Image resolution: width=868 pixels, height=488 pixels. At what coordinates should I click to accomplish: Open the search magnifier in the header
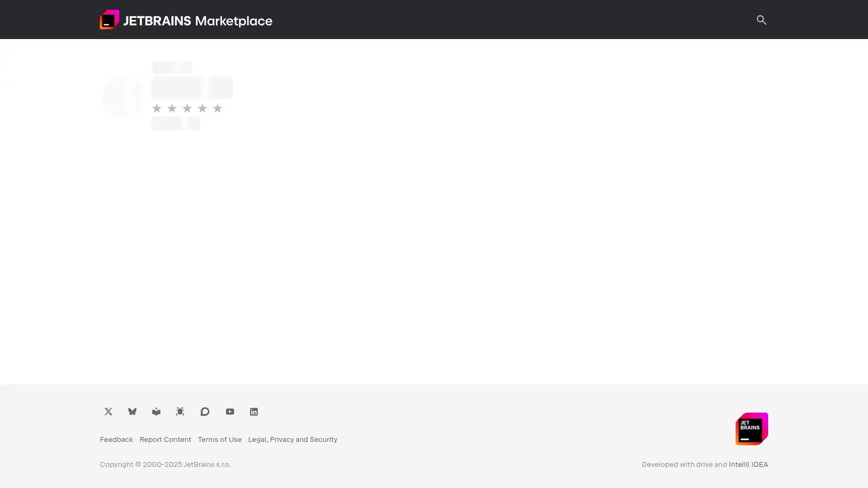click(x=762, y=20)
